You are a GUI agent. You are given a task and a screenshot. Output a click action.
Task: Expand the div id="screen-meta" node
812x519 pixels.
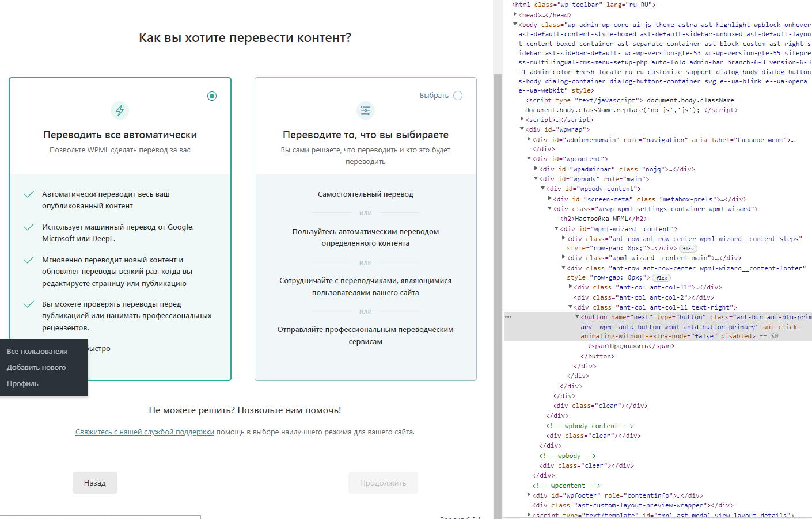(549, 199)
